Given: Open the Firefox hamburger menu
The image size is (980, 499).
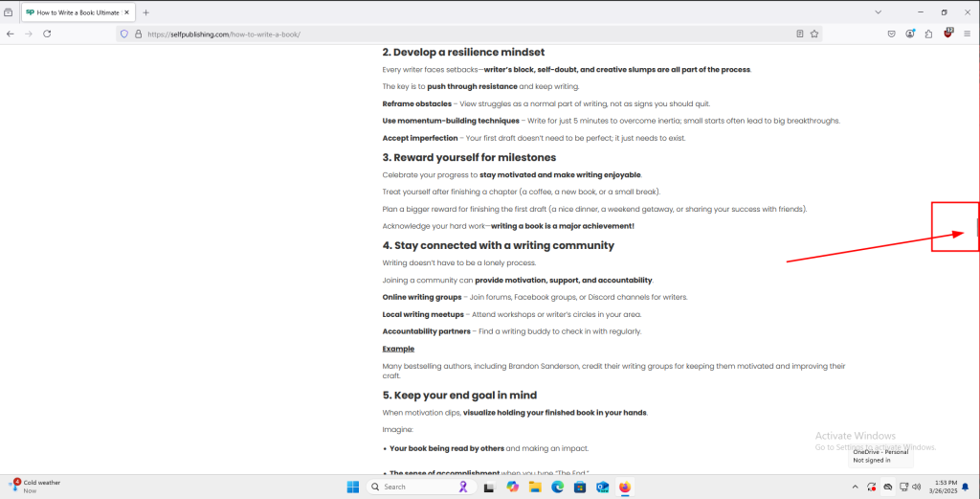Looking at the screenshot, I should [x=967, y=34].
